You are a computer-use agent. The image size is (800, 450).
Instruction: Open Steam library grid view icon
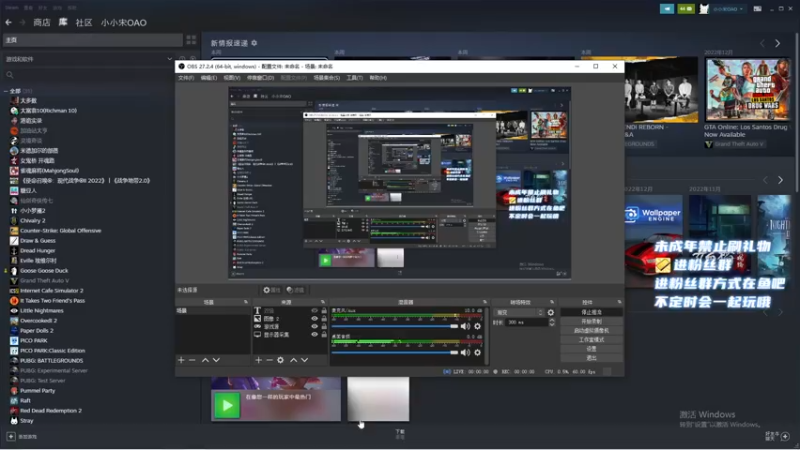click(191, 40)
